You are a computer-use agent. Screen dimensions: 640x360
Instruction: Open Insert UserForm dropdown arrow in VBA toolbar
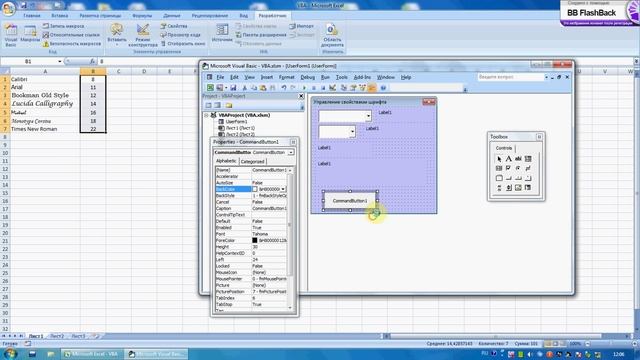tap(226, 88)
